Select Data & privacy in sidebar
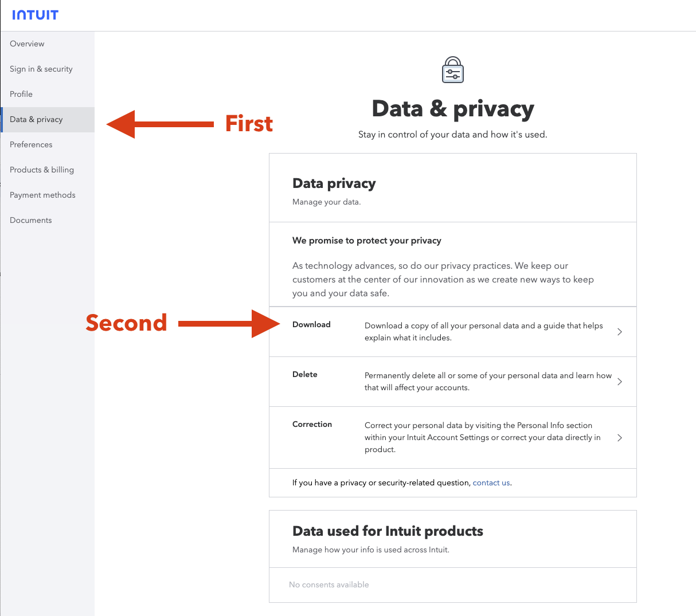Viewport: 696px width, 616px height. tap(36, 119)
